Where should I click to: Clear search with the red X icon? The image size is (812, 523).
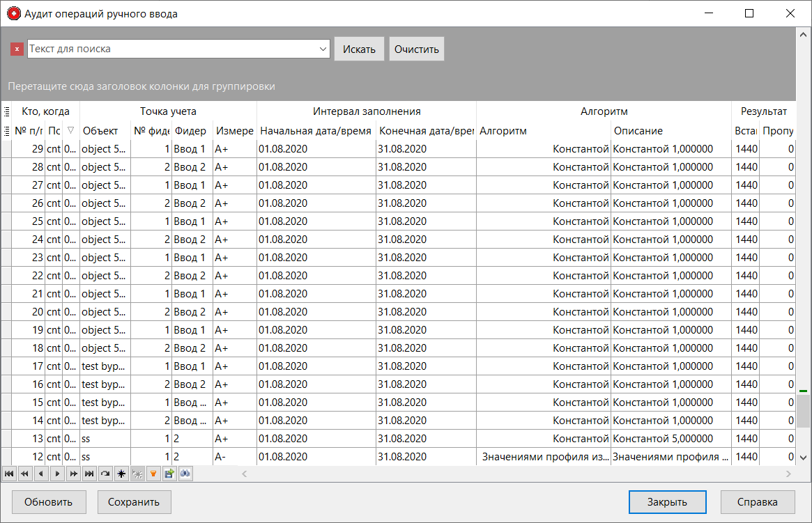pos(16,49)
